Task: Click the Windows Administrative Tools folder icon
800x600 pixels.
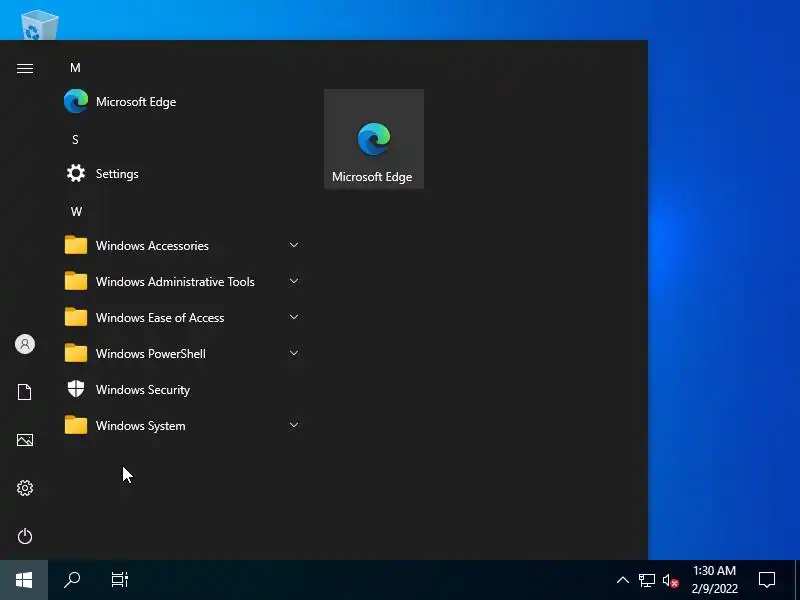Action: point(76,281)
